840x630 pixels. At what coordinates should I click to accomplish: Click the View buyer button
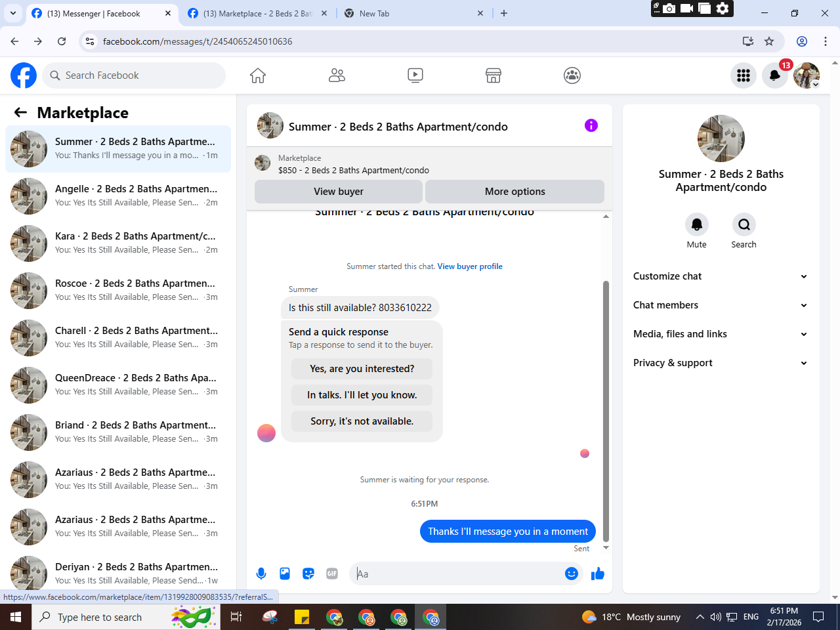pos(339,192)
